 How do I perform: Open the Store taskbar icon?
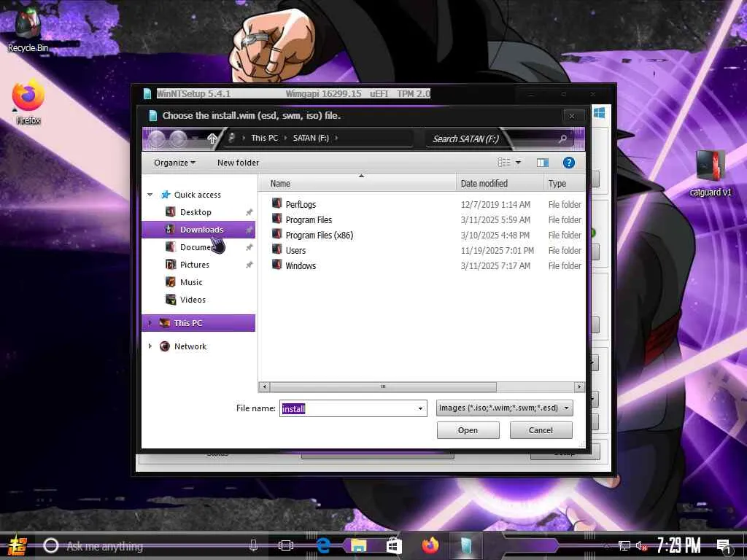[x=393, y=545]
